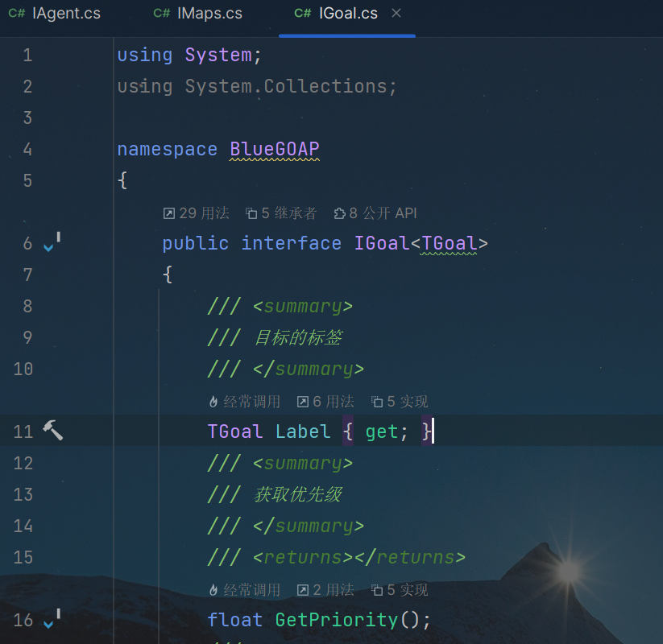
Task: Click line number 4 in the gutter
Action: pyautogui.click(x=27, y=149)
